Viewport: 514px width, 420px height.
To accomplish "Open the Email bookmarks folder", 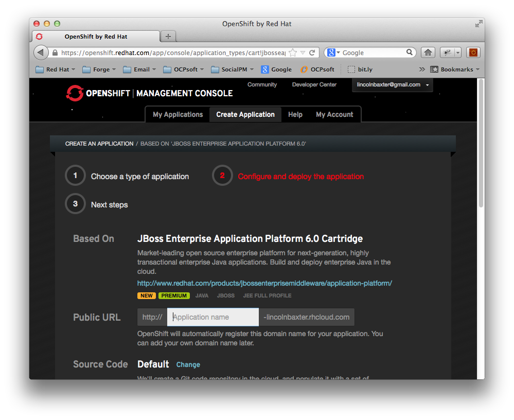I will coord(139,69).
